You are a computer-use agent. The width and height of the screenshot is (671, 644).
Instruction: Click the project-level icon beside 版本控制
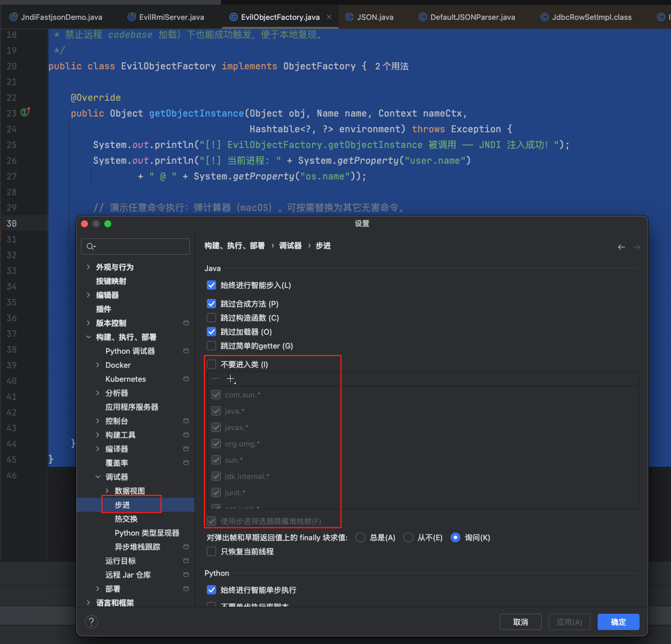coord(186,323)
